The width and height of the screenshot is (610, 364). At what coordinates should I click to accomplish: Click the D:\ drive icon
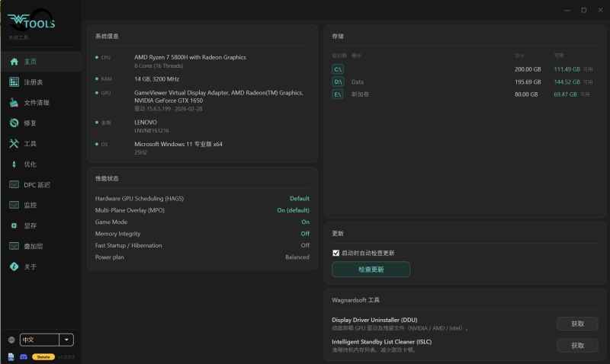click(338, 82)
